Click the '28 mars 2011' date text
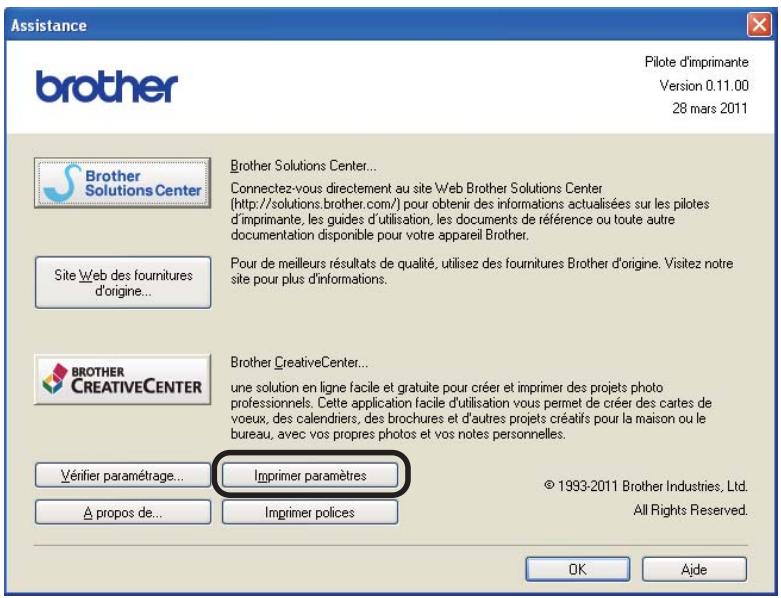The height and width of the screenshot is (598, 781). pos(710,108)
